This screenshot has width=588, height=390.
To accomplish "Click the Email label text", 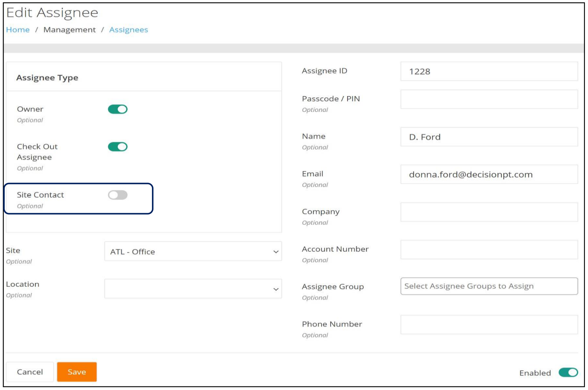I will click(312, 174).
